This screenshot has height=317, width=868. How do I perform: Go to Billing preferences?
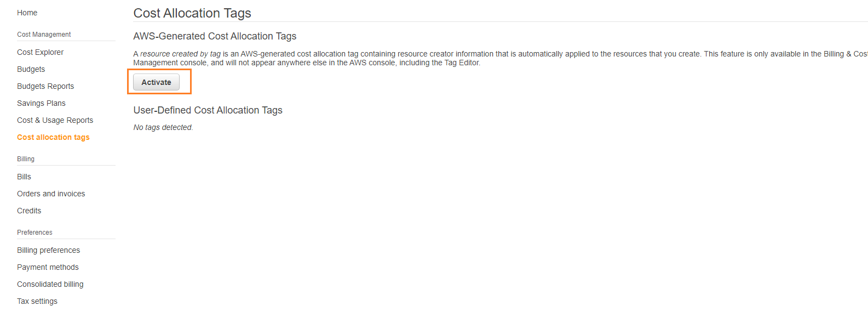(x=48, y=250)
